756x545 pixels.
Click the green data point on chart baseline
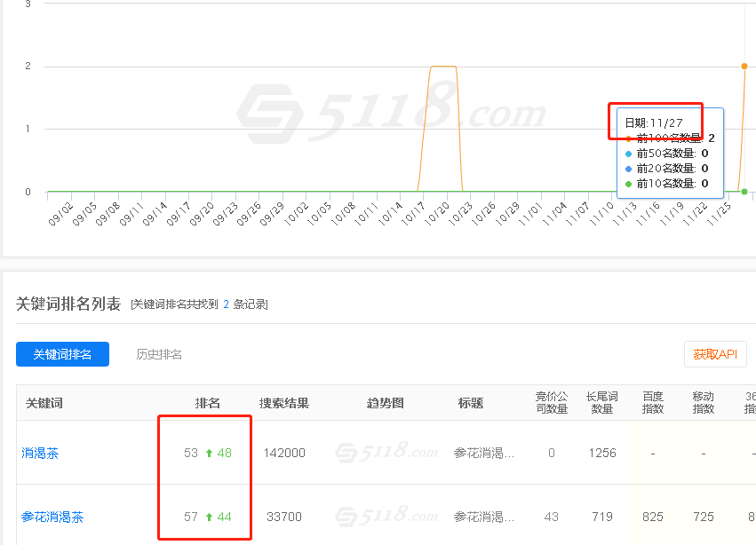pyautogui.click(x=744, y=192)
